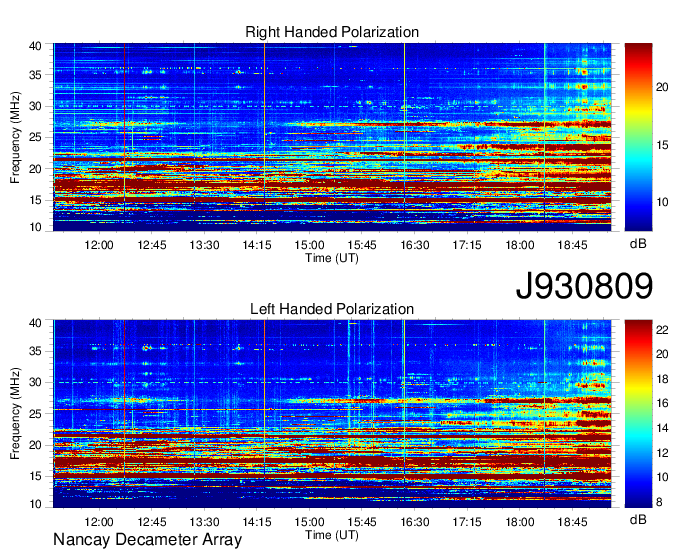This screenshot has width=680, height=552.
Task: Click the 40 MHz tick of the bottom plot
Action: (35, 323)
